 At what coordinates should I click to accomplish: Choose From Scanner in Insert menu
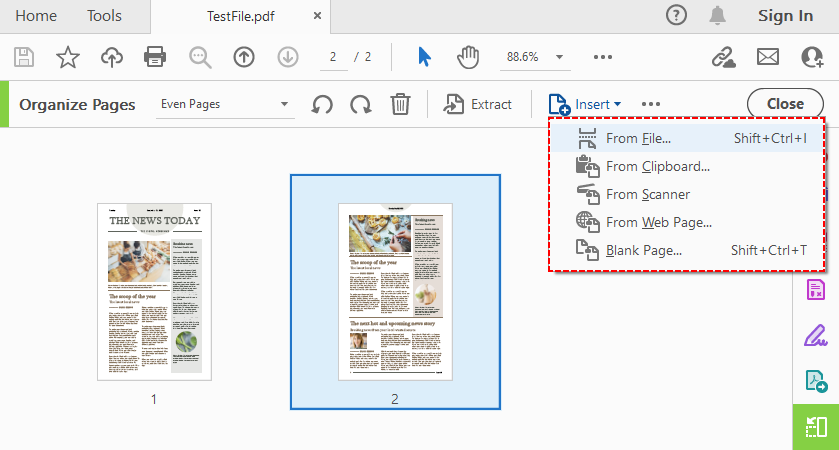pyautogui.click(x=688, y=194)
